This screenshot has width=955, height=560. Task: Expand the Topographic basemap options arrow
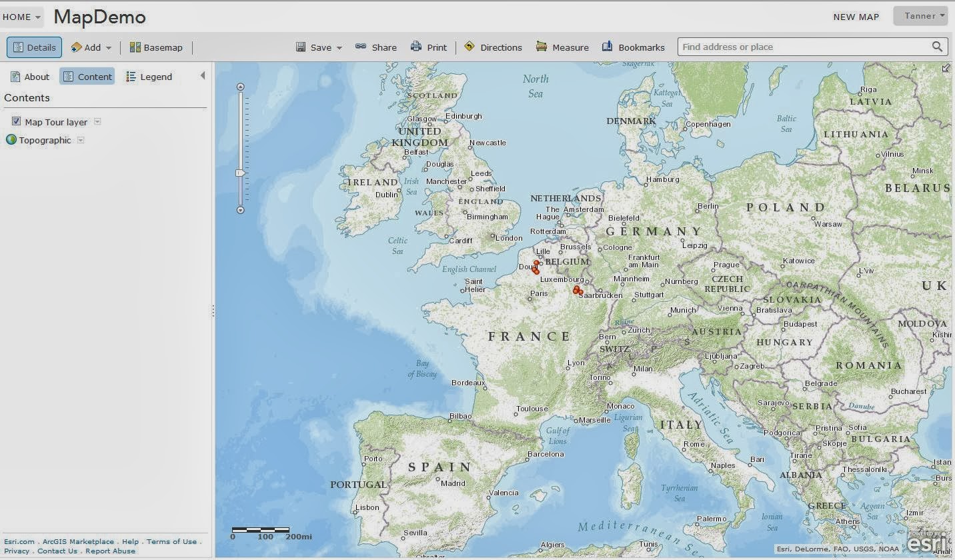pyautogui.click(x=81, y=140)
